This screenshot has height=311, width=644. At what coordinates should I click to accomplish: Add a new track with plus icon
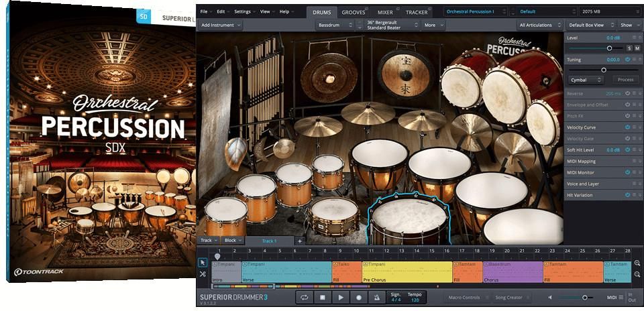coord(300,241)
